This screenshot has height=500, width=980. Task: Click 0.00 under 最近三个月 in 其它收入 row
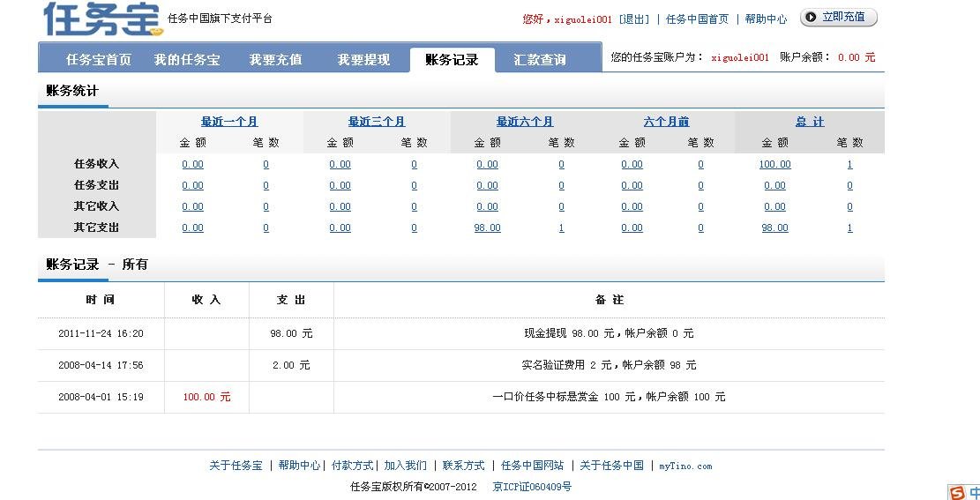[340, 207]
